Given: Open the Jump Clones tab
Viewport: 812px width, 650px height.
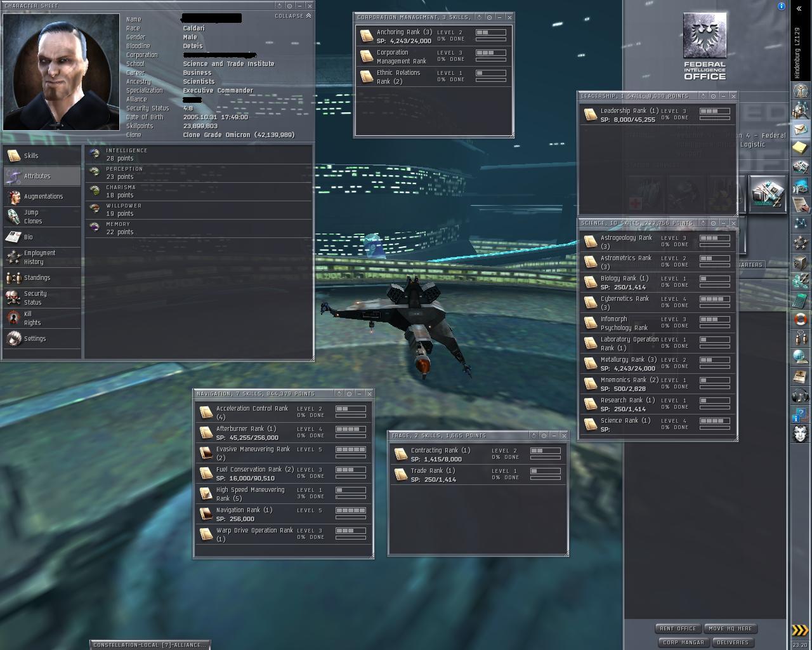Looking at the screenshot, I should click(42, 216).
